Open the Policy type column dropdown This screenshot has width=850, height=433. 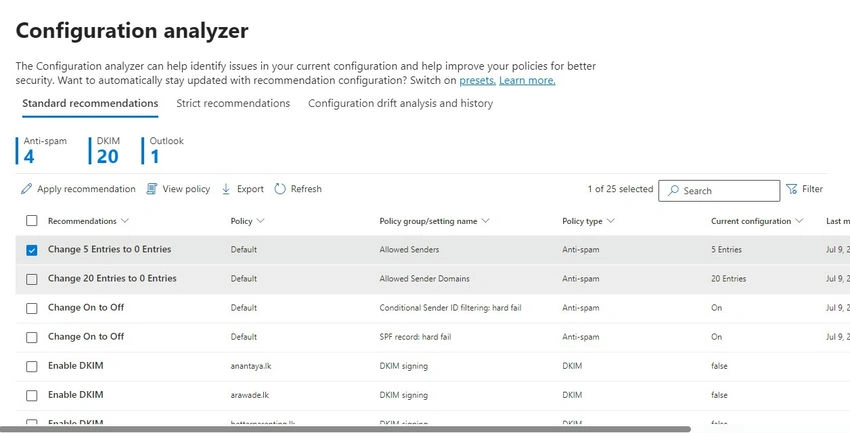tap(610, 221)
